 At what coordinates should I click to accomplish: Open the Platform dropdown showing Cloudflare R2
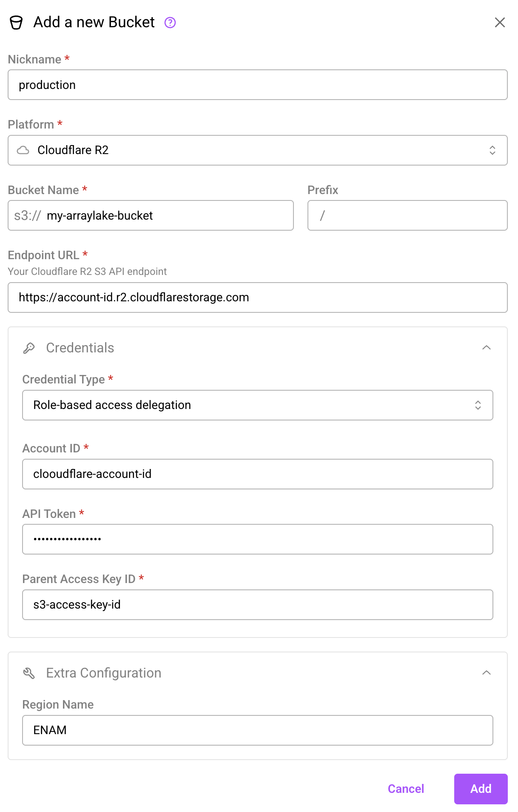[257, 150]
